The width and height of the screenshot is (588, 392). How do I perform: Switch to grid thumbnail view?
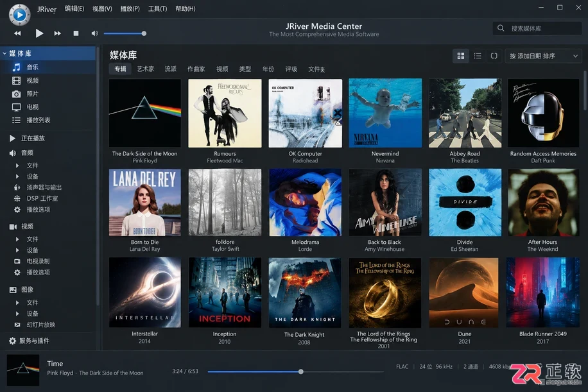click(461, 56)
